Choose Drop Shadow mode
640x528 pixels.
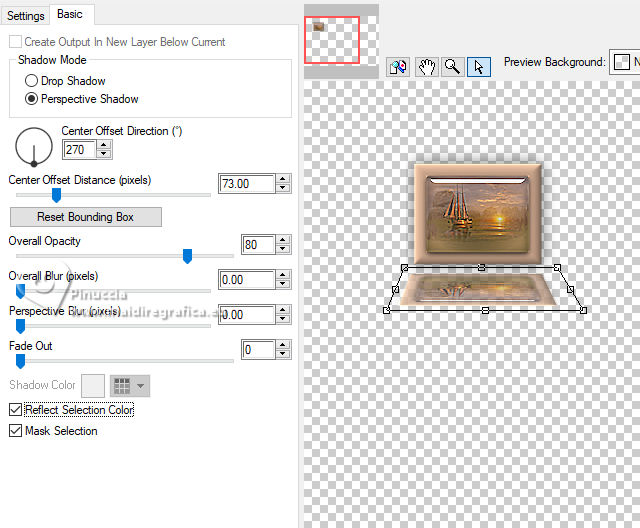click(31, 80)
